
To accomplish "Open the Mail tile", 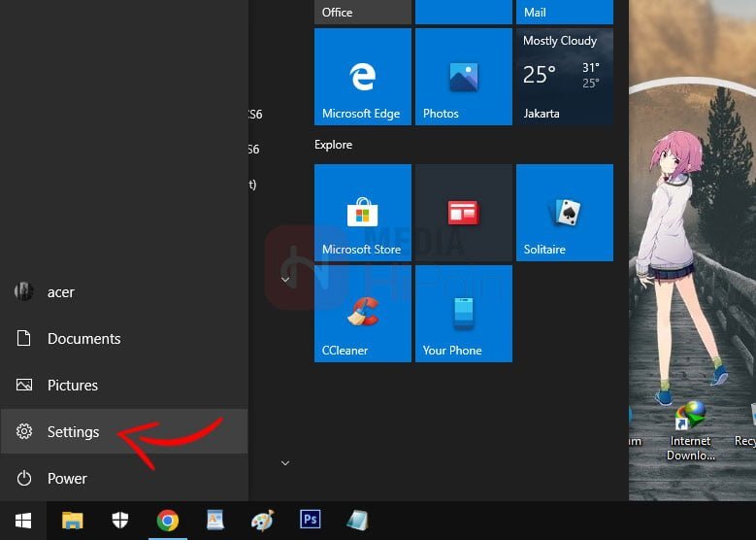I will click(x=565, y=12).
